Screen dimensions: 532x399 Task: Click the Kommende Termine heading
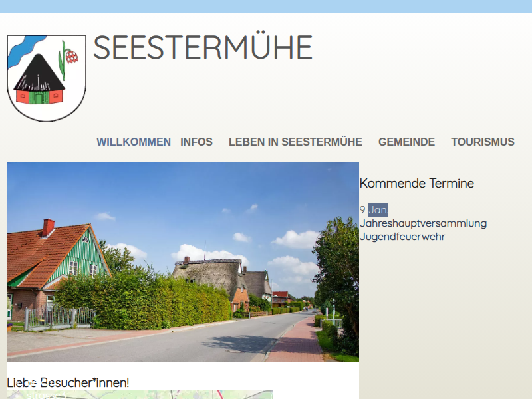click(x=417, y=184)
